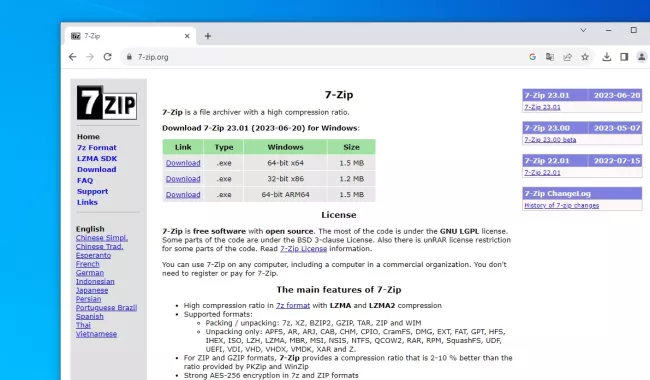The width and height of the screenshot is (650, 380).
Task: Open the 7-Zip 23.00 beta link
Action: pyautogui.click(x=550, y=140)
